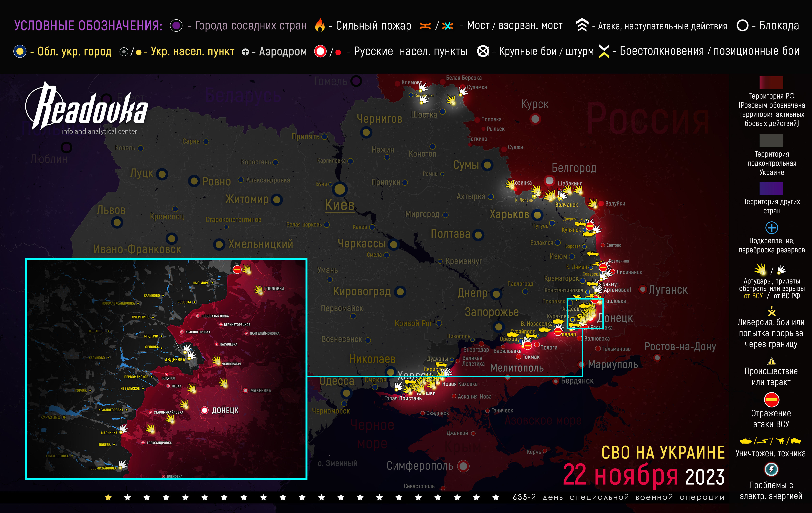Click the red no-entry repelled attack legend icon

tap(772, 400)
